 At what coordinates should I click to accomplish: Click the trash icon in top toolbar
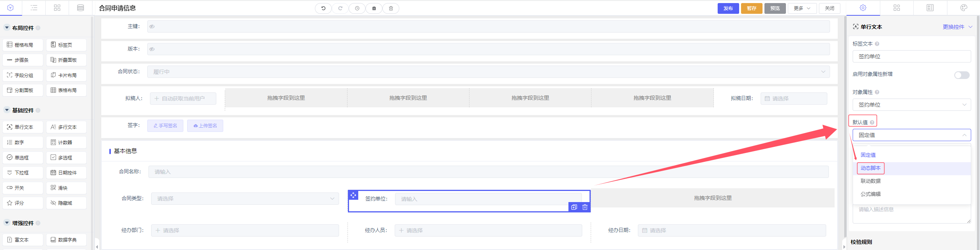(x=391, y=8)
